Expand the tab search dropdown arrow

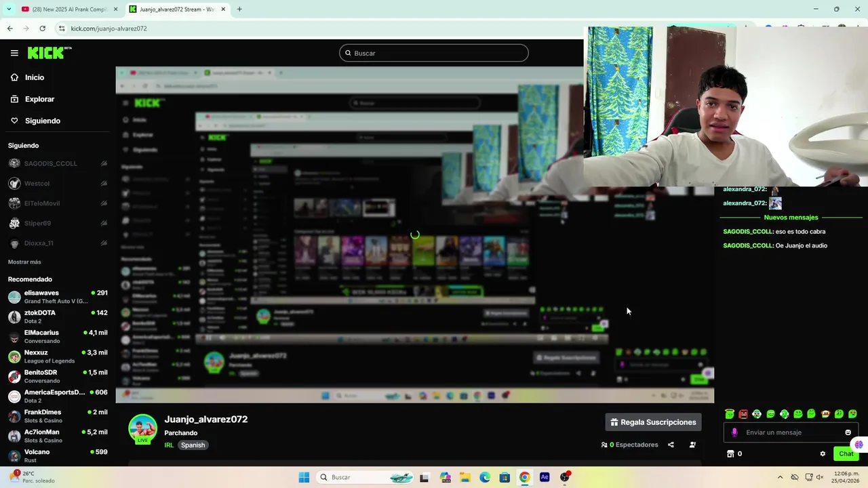[x=9, y=9]
